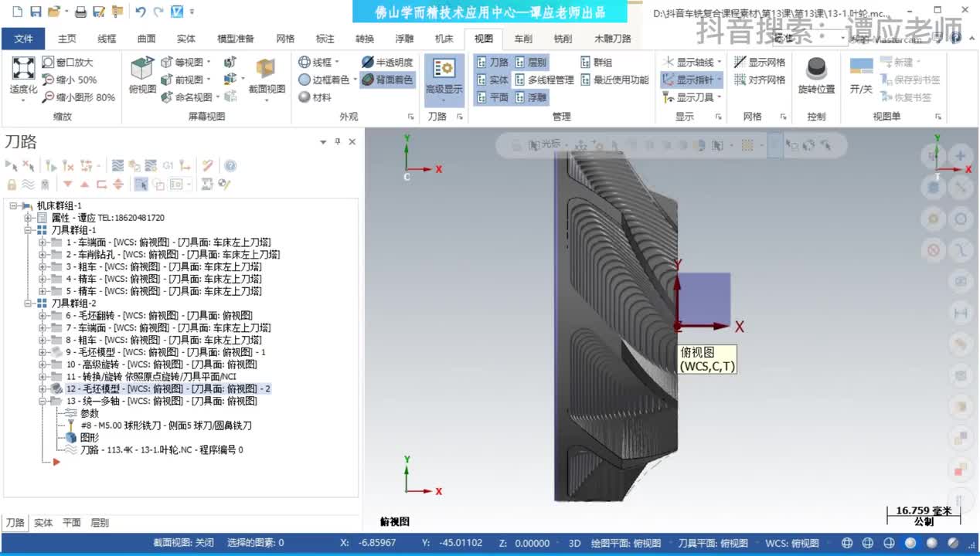This screenshot has height=556, width=980.
Task: Collapse the 机床群组-1 tree node
Action: (x=14, y=205)
